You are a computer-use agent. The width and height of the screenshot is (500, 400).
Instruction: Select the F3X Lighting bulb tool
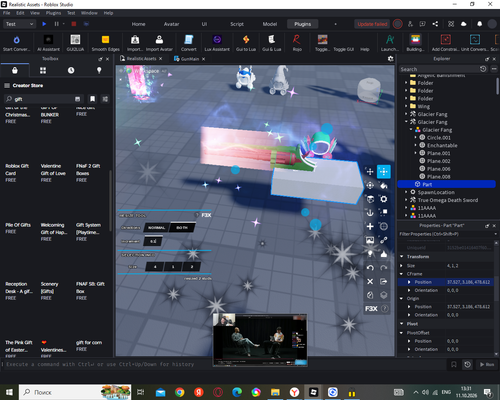tap(370, 254)
